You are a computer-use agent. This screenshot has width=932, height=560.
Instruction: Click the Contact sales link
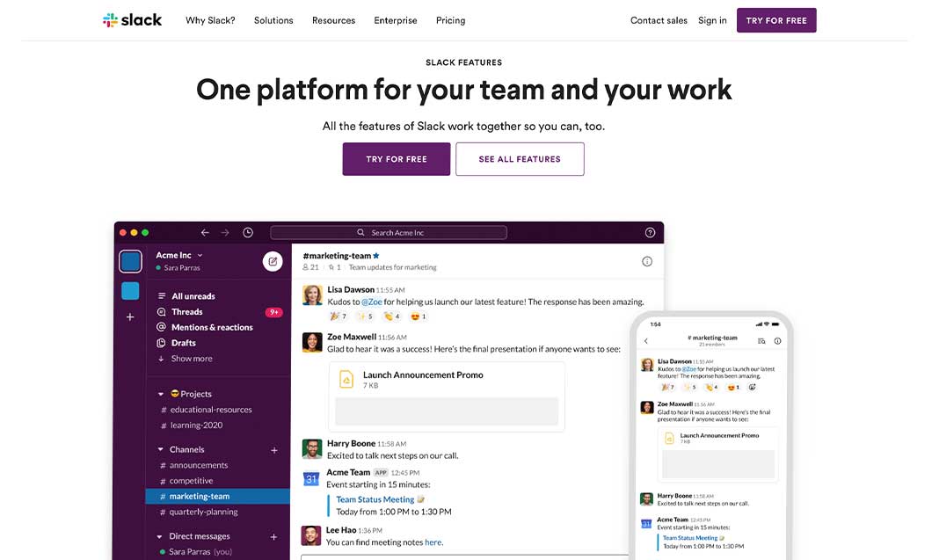pyautogui.click(x=659, y=20)
